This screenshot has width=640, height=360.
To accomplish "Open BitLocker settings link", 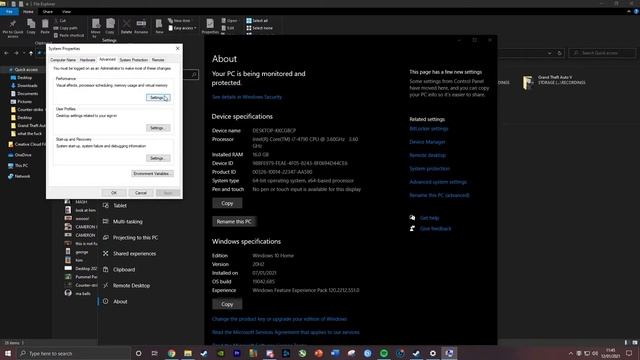I will 429,129.
